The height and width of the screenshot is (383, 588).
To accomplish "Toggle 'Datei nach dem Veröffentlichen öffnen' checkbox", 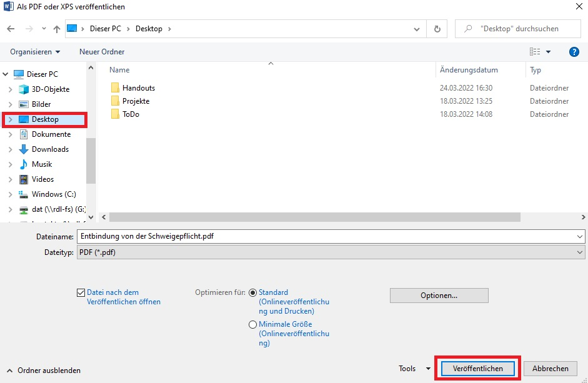I will pos(81,292).
